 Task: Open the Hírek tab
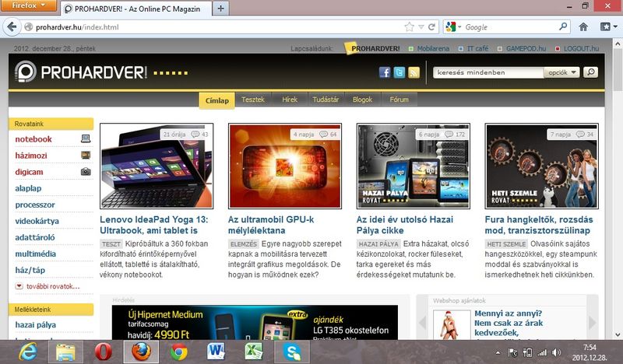[290, 100]
